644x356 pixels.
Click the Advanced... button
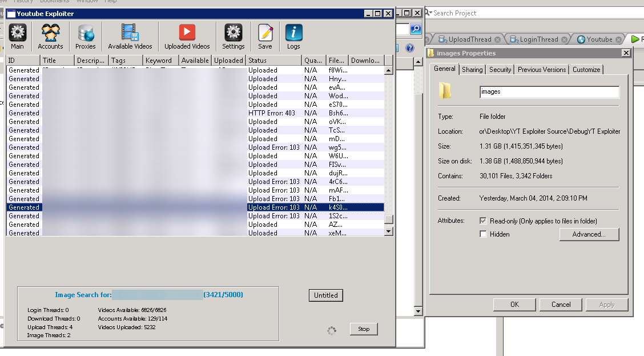click(589, 234)
